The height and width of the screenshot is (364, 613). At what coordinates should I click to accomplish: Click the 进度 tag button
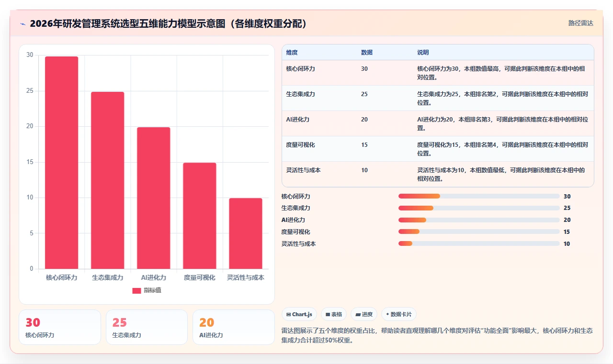click(364, 314)
